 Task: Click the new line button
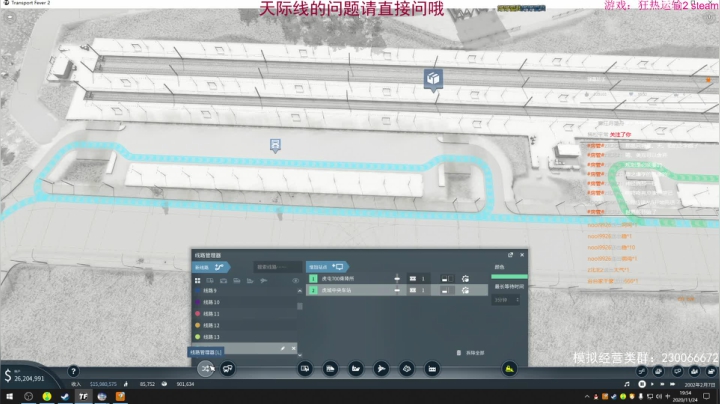click(x=211, y=267)
